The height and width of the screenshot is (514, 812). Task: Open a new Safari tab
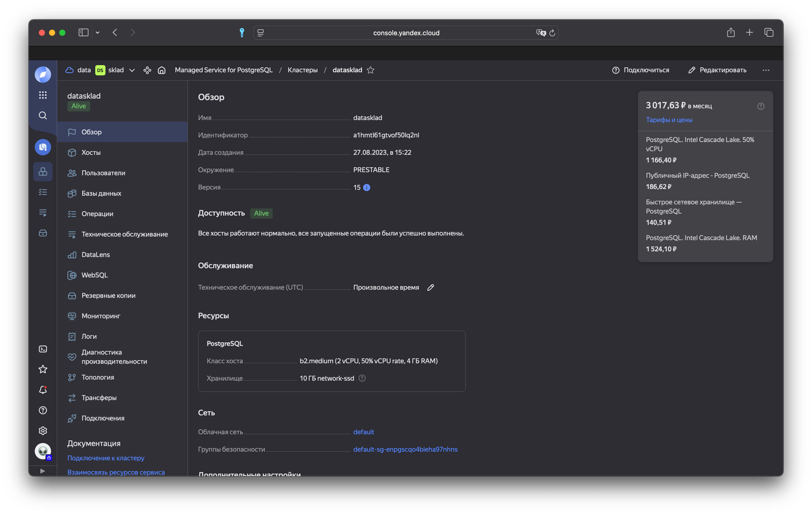click(x=750, y=32)
